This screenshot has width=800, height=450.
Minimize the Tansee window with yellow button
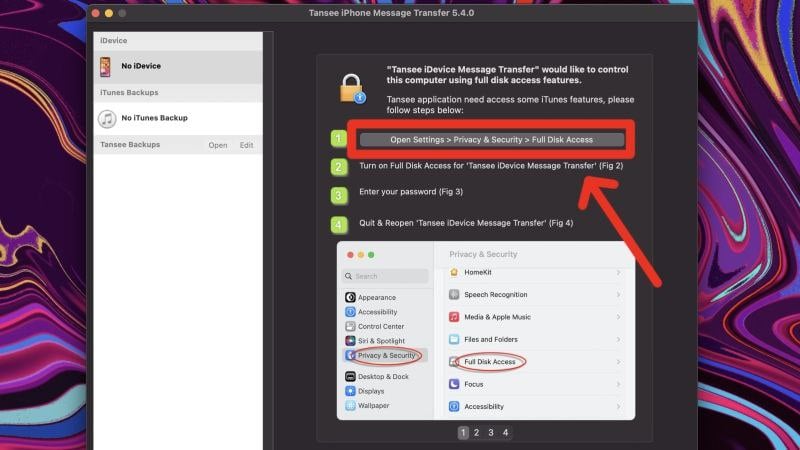(109, 13)
